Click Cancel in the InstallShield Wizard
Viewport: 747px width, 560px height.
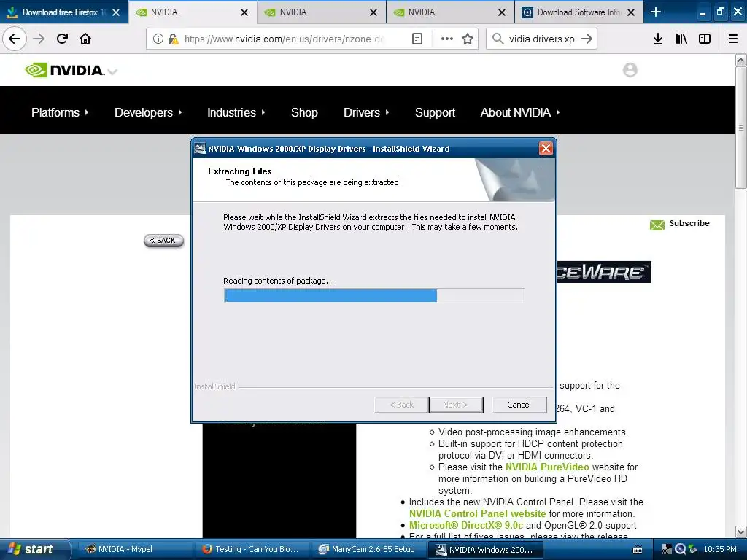pos(519,404)
